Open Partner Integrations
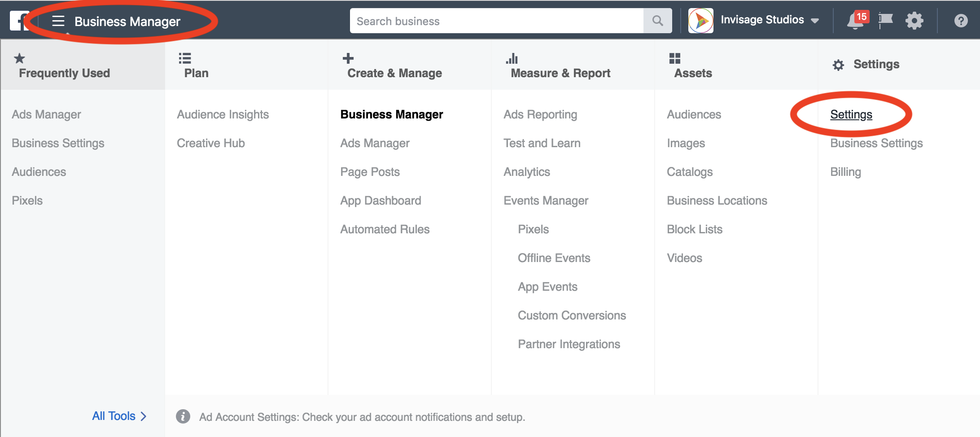980x437 pixels. point(569,344)
